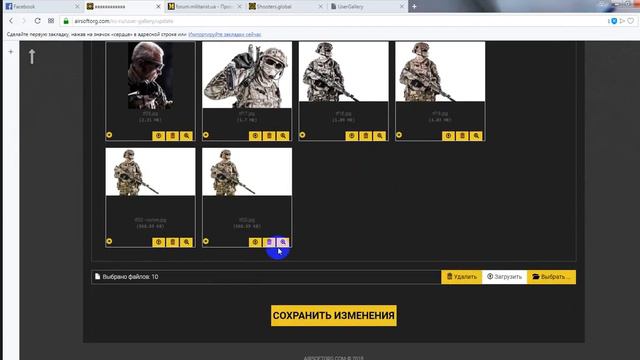
Task: Click СОХРАНИТЬ ИЗМЕНЕНИЯ button
Action: coord(333,316)
